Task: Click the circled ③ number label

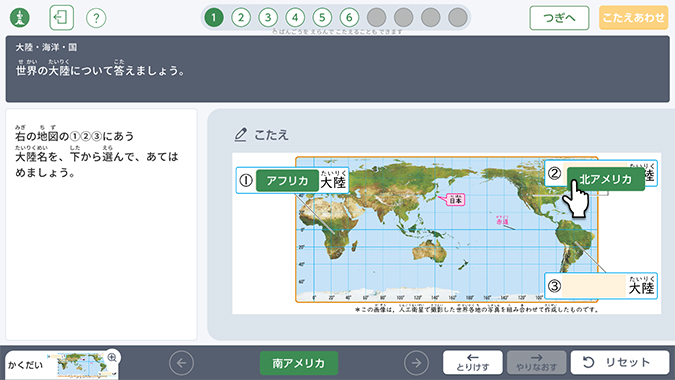Action: [554, 286]
